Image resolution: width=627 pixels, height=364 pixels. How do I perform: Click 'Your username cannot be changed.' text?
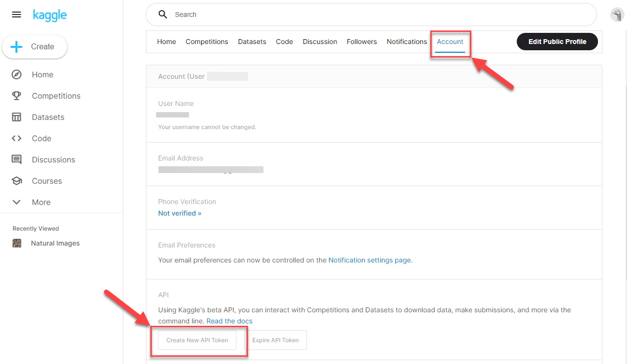click(x=207, y=127)
